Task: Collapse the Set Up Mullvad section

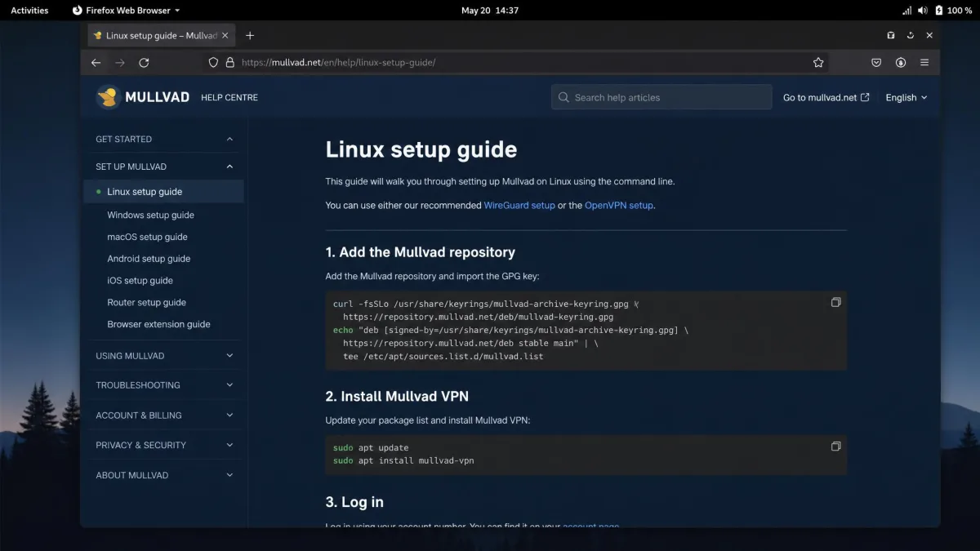Action: point(229,167)
